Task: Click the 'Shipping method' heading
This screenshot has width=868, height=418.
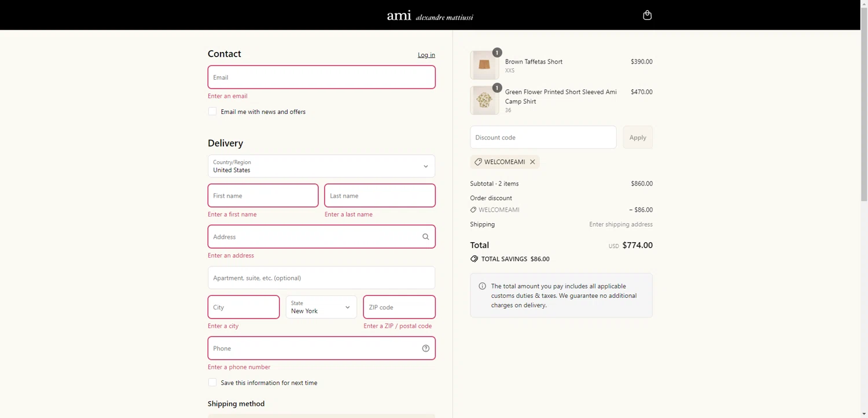Action: [236, 404]
